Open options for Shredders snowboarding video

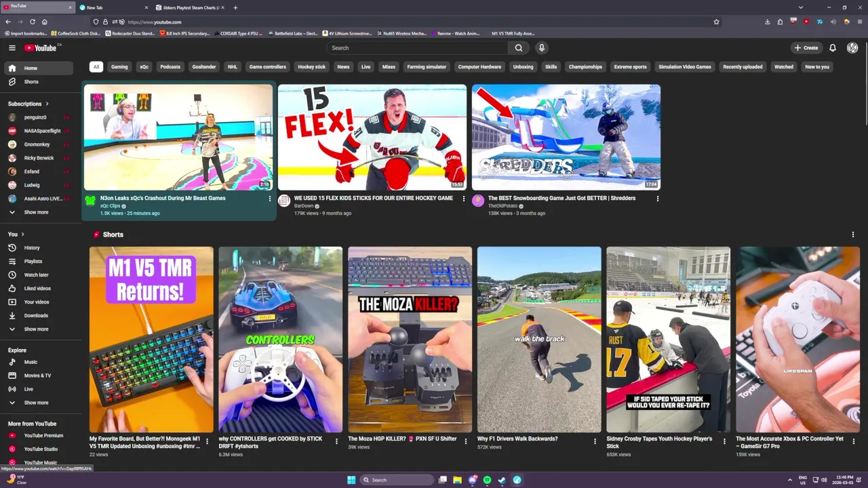(x=657, y=199)
